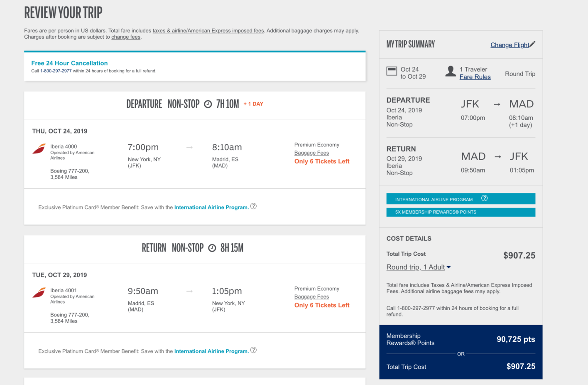Open help beside International Airline Program banner
This screenshot has height=385, width=588.
coord(484,198)
